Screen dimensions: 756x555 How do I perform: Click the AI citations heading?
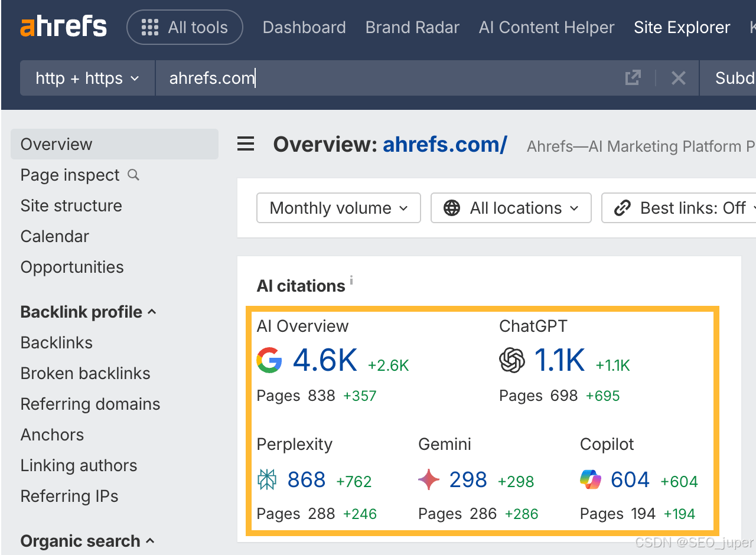pos(301,286)
